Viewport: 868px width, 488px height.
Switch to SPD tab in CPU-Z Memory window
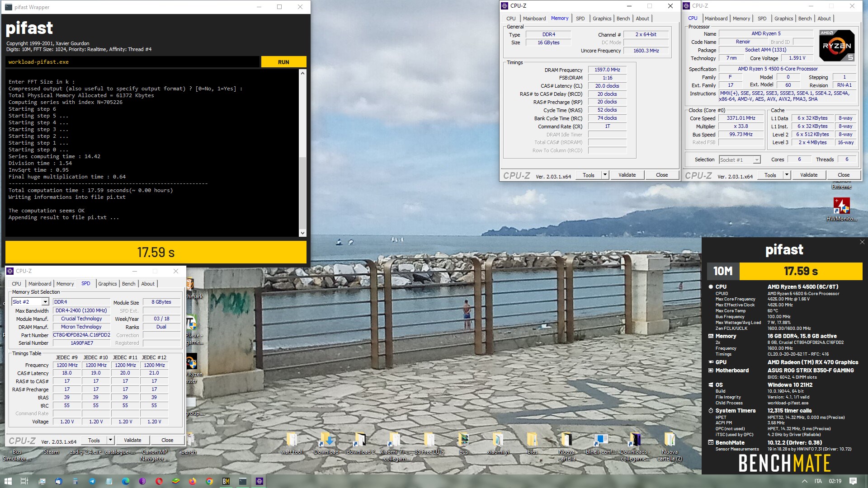pyautogui.click(x=580, y=19)
